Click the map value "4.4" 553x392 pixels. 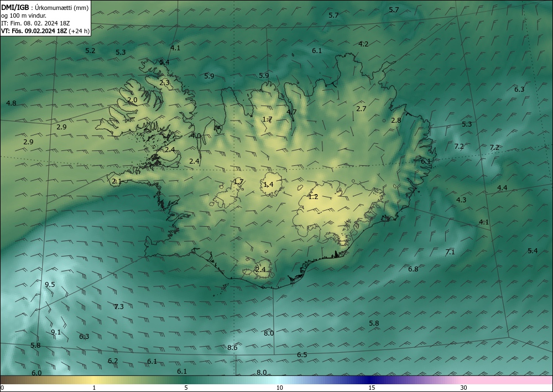pyautogui.click(x=502, y=188)
